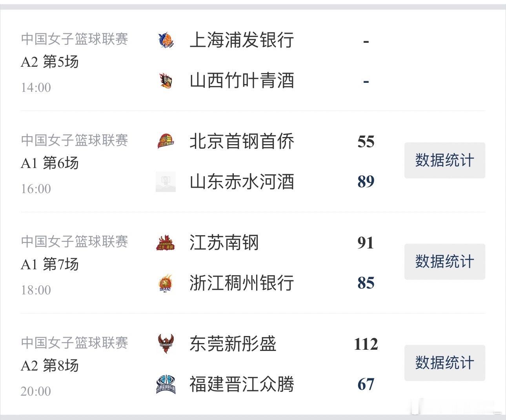Click the Shandong placeholder team logo
The width and height of the screenshot is (506, 420).
[166, 182]
